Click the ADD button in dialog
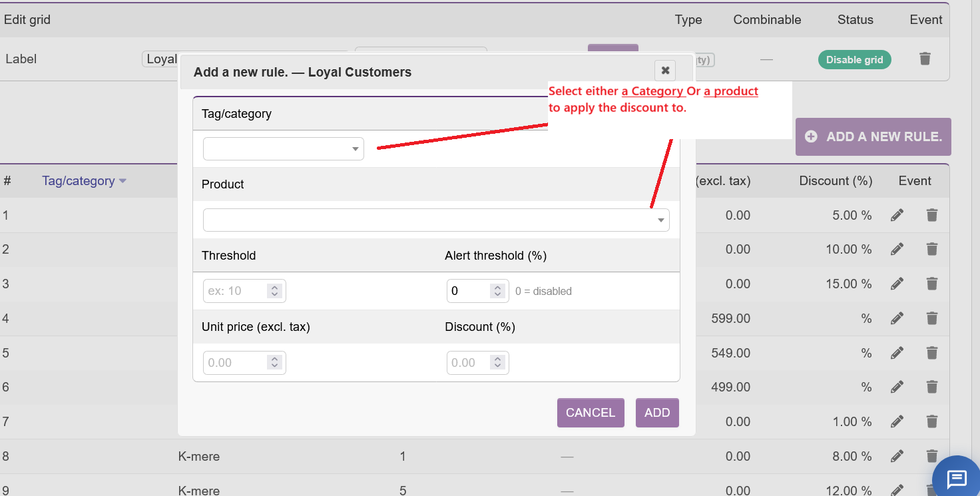The image size is (980, 496). pos(657,413)
